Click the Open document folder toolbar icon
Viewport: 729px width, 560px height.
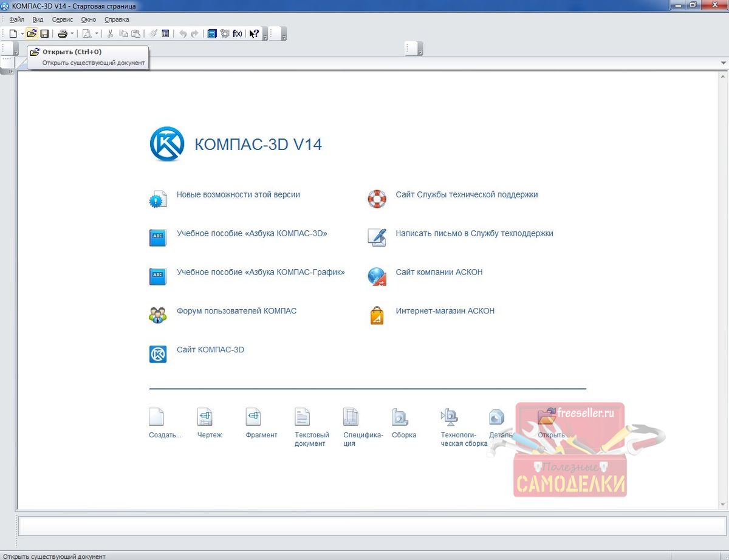(x=33, y=34)
